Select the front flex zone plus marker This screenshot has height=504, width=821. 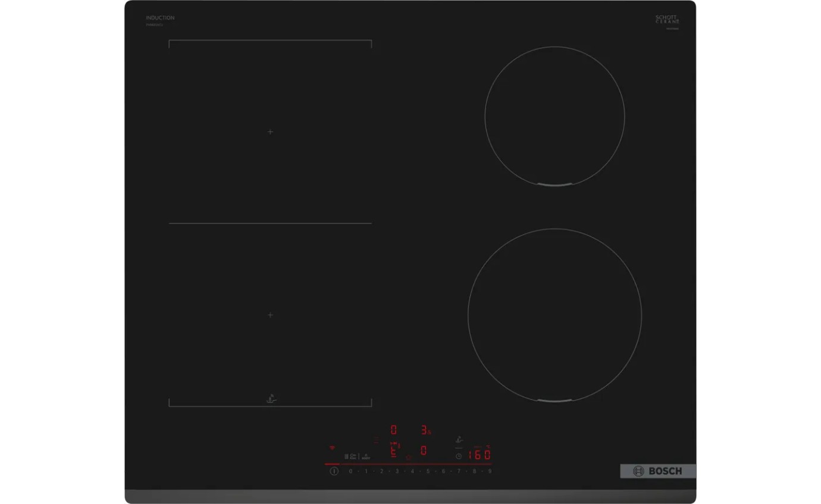point(270,315)
